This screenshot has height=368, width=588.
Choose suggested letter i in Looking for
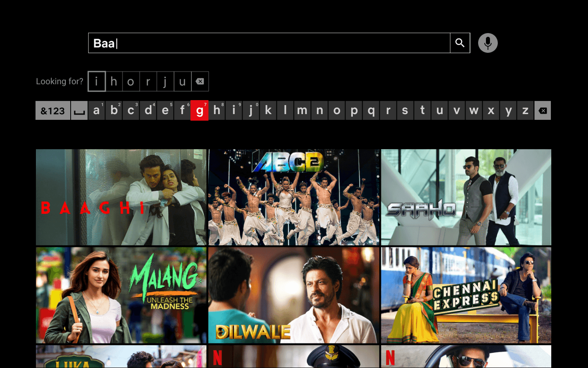(97, 81)
